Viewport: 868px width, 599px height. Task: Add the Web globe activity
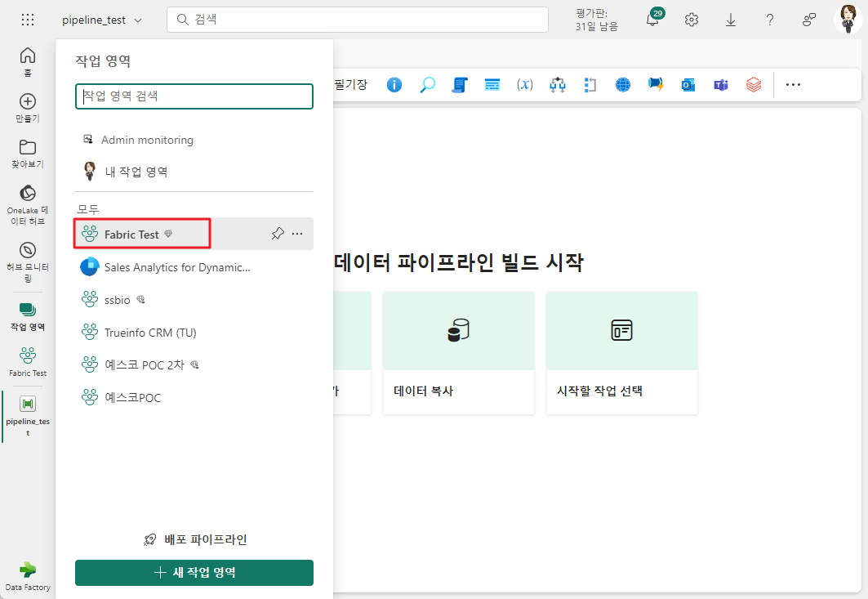point(623,85)
